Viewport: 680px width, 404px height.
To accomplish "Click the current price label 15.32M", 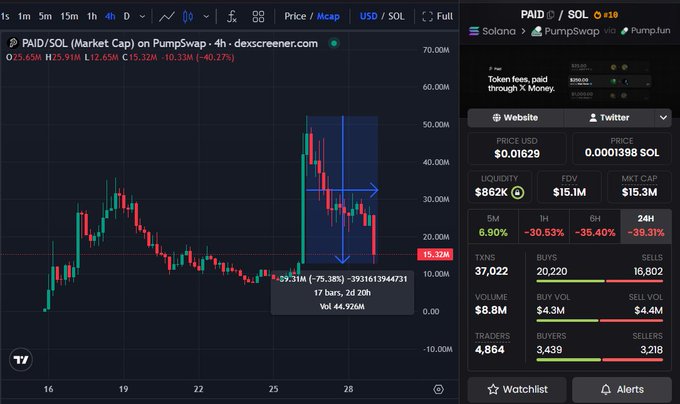I will pos(435,254).
